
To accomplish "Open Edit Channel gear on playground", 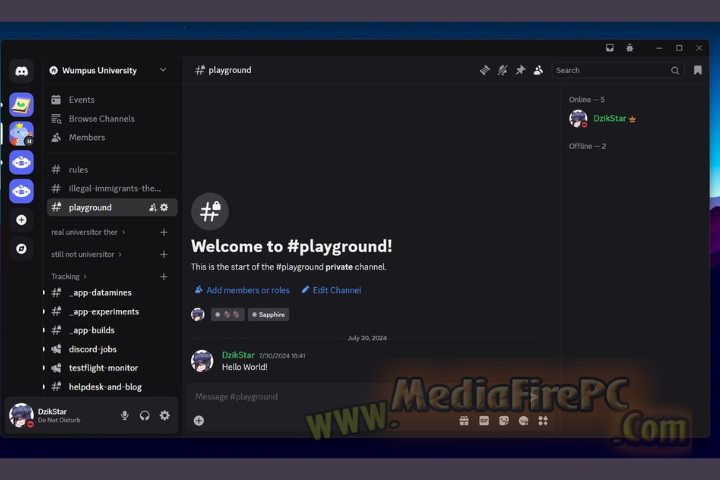I will (x=164, y=208).
